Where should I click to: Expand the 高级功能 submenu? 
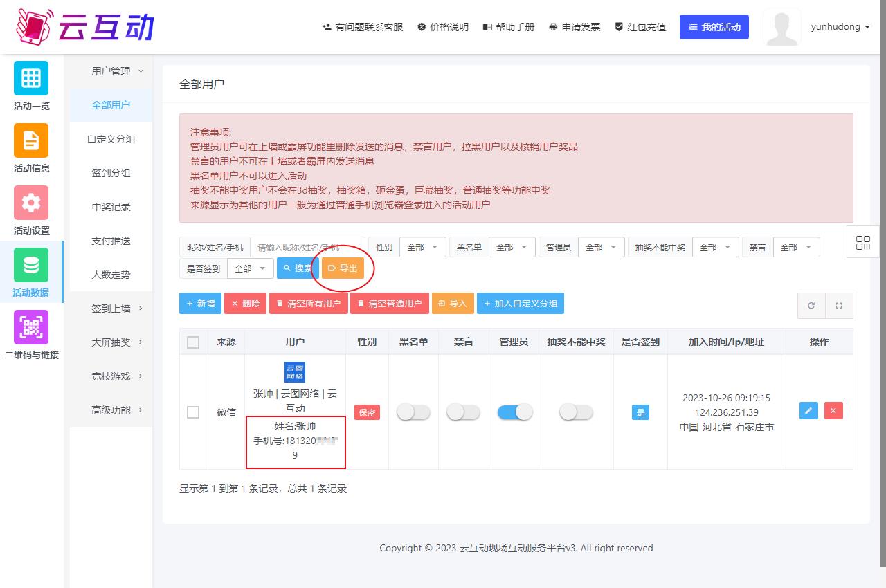click(x=111, y=410)
